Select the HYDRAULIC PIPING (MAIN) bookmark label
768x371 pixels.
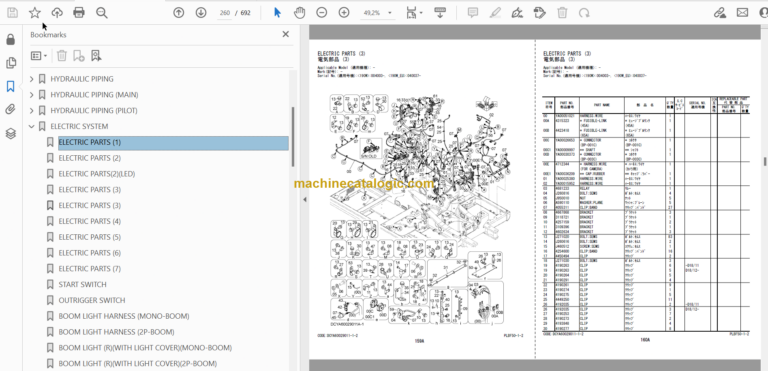click(94, 95)
